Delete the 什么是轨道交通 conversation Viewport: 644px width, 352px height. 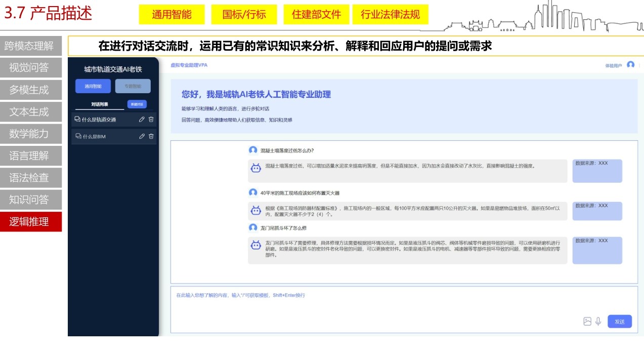[x=151, y=120]
